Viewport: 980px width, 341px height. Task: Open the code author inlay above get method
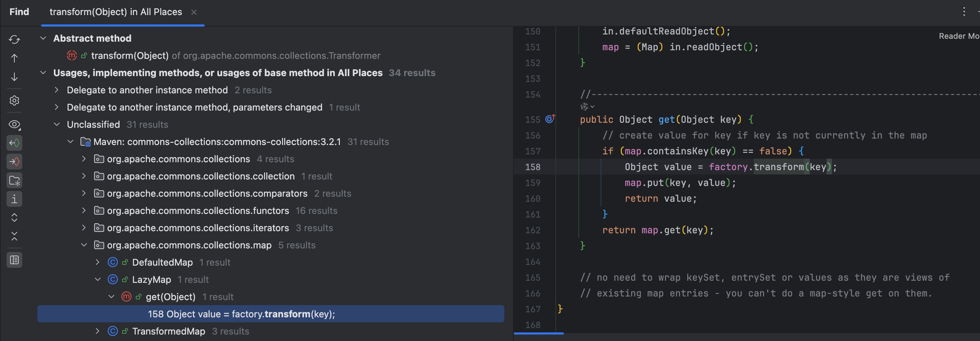[587, 107]
